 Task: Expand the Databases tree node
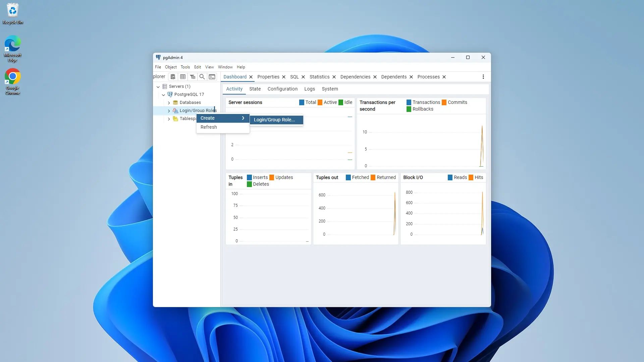pyautogui.click(x=169, y=102)
